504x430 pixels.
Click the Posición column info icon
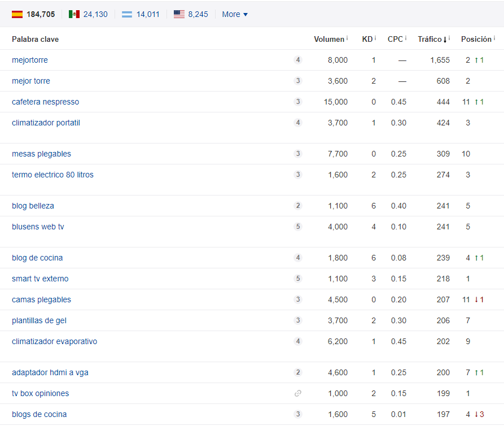[x=494, y=37]
